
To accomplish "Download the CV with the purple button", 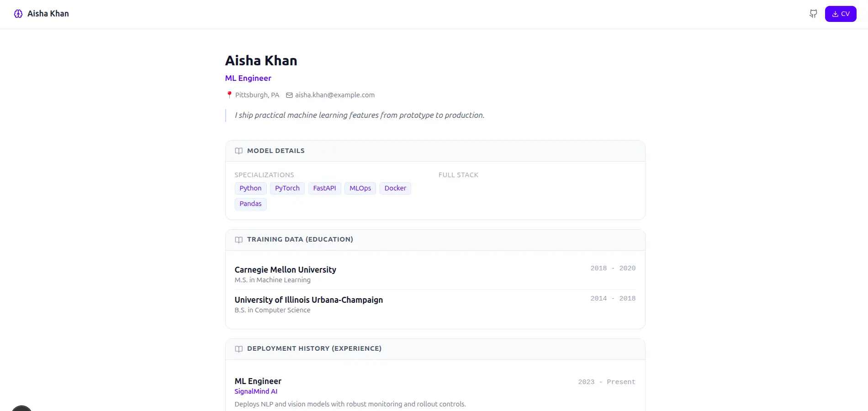I will click(840, 14).
